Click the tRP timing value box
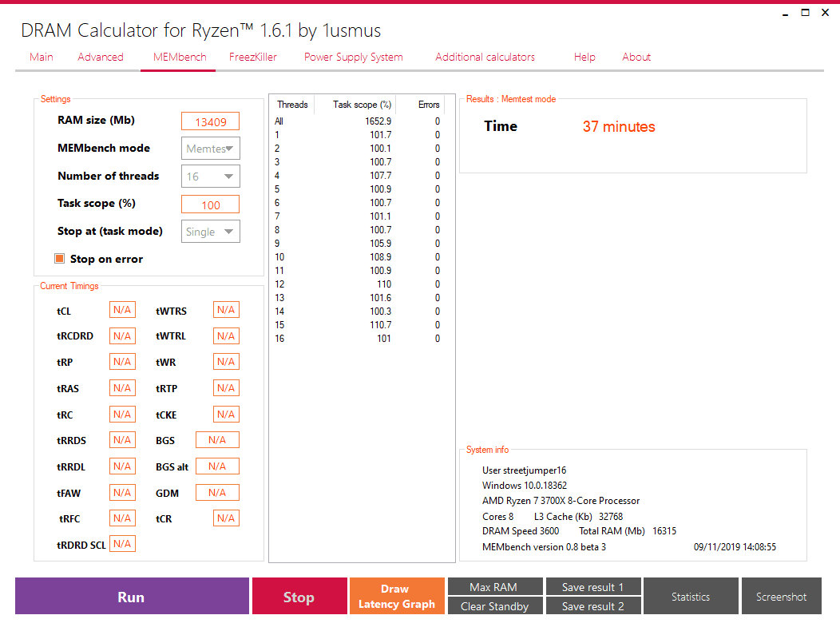Screen dimensions: 840x631 (x=122, y=362)
